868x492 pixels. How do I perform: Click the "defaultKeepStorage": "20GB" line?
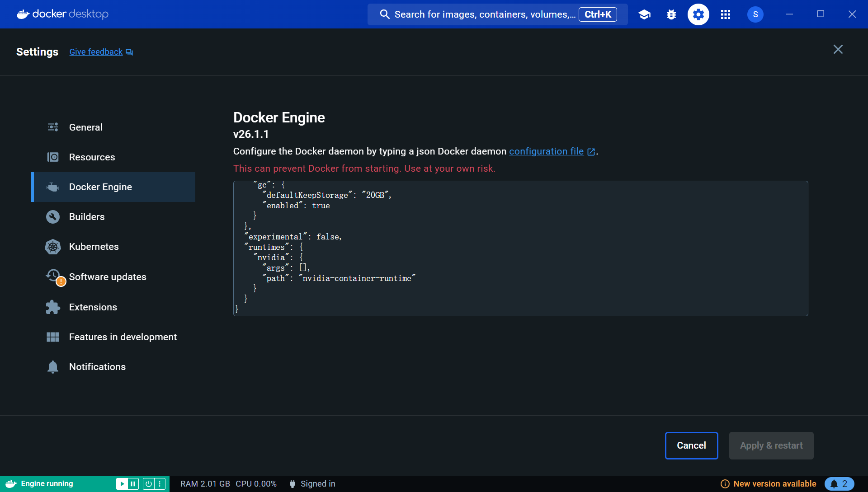coord(326,195)
